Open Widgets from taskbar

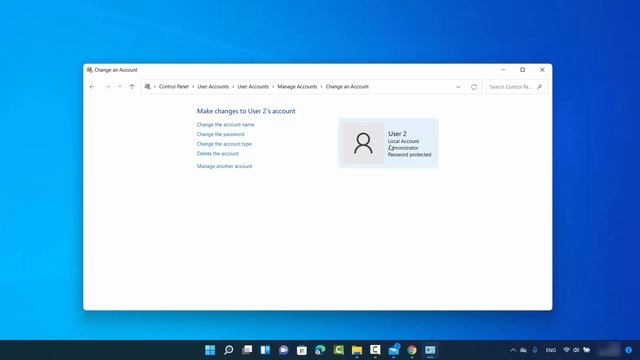[x=265, y=350]
